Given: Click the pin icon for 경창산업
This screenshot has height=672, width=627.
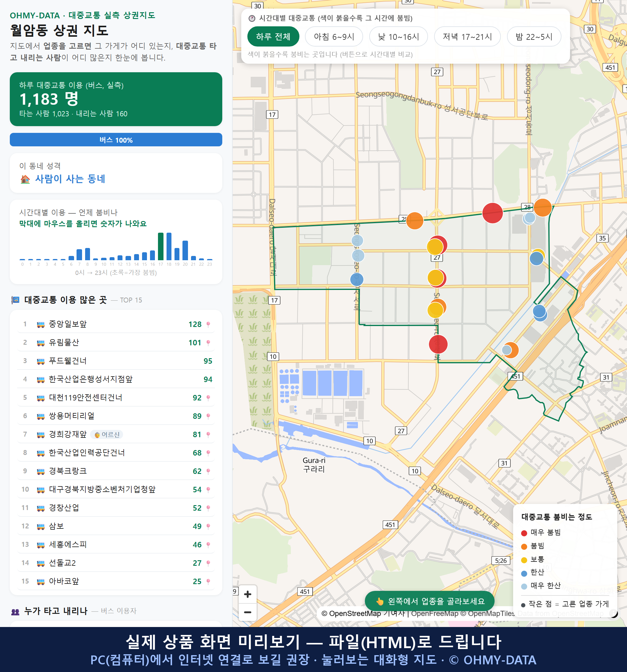Looking at the screenshot, I should coord(208,508).
